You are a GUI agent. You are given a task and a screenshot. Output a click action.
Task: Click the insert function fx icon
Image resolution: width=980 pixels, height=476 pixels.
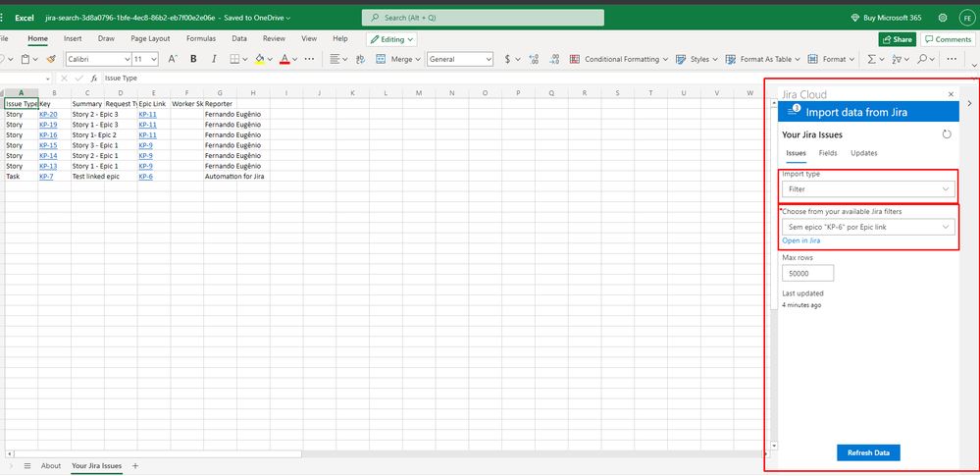click(94, 79)
